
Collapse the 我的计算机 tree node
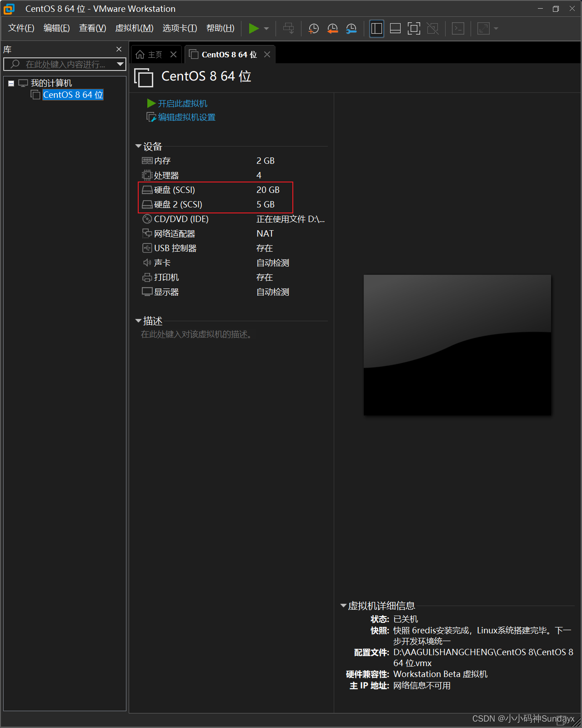[11, 83]
